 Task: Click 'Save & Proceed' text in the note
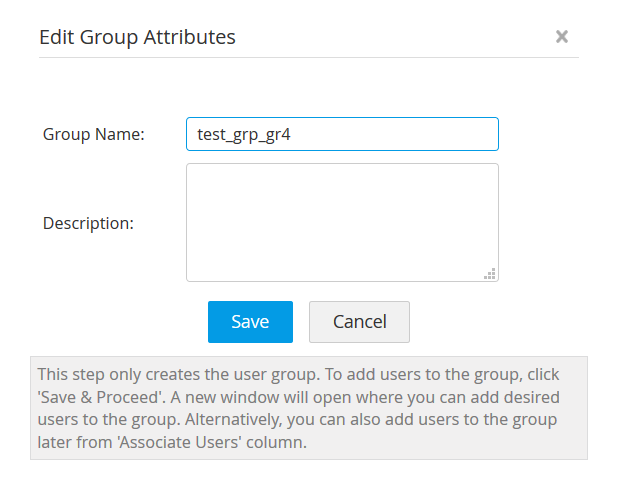coord(93,396)
